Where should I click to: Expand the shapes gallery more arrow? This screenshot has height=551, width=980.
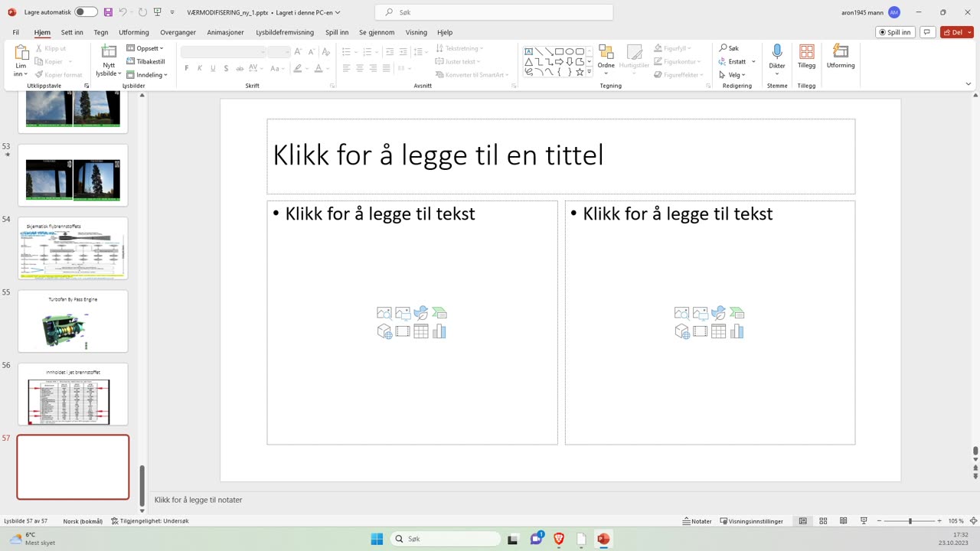coord(589,72)
